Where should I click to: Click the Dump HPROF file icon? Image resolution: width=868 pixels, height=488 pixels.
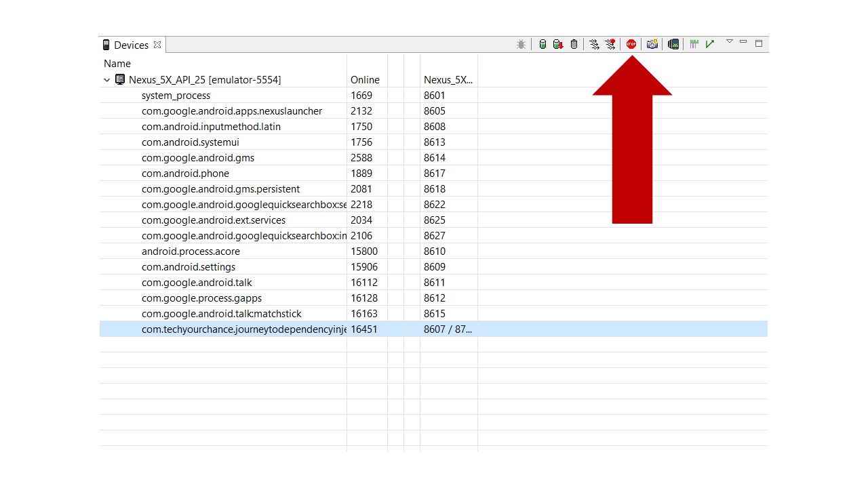coord(557,44)
